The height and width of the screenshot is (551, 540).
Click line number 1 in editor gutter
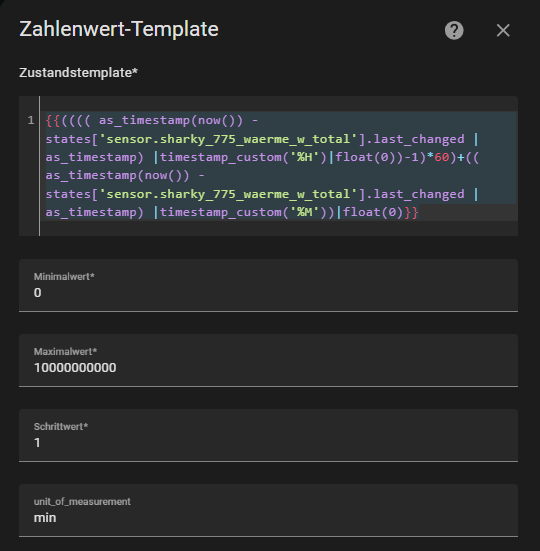[31, 121]
